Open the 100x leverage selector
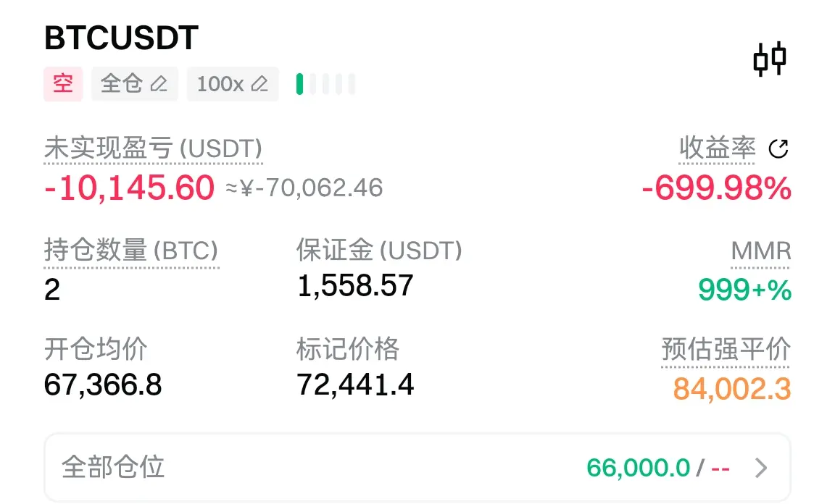Screen dimensions: 835x504 [x=220, y=84]
